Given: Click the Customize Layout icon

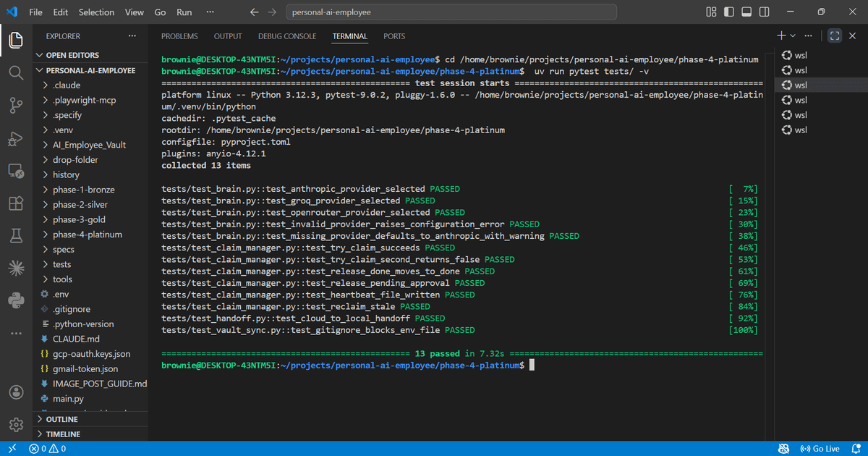Looking at the screenshot, I should coord(710,12).
